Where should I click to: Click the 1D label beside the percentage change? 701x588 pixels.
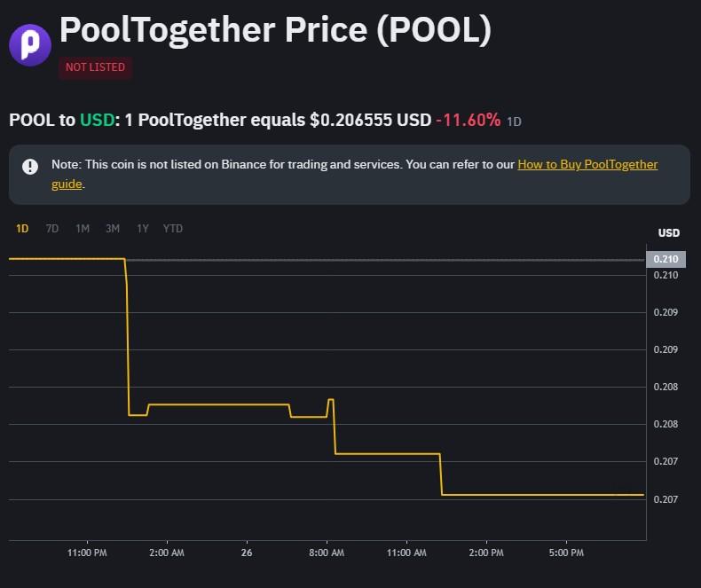click(x=515, y=122)
